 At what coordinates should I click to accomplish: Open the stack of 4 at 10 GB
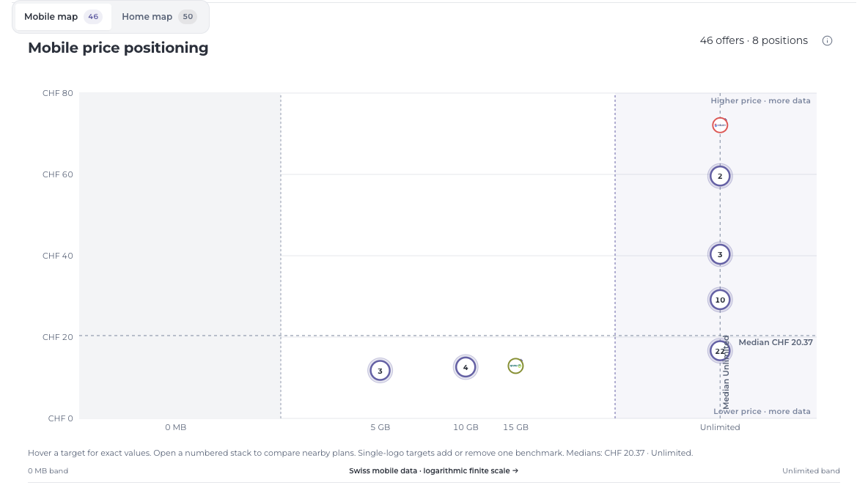(x=466, y=367)
